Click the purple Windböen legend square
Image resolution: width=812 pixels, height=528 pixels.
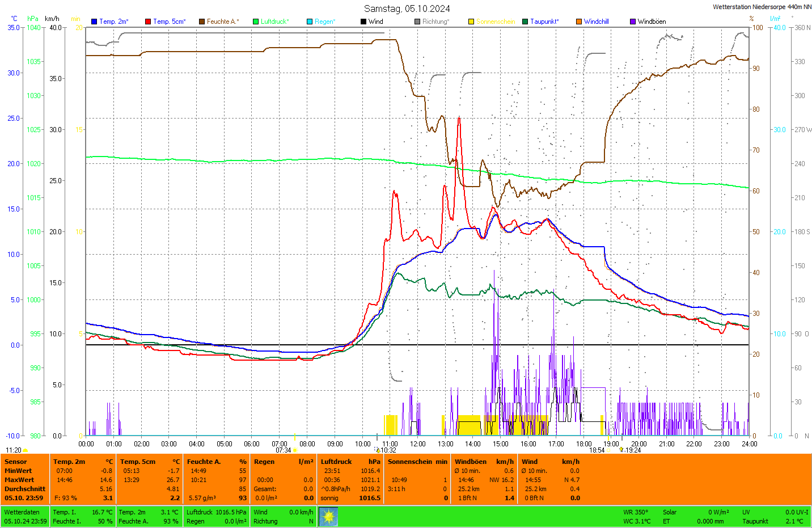(x=633, y=22)
